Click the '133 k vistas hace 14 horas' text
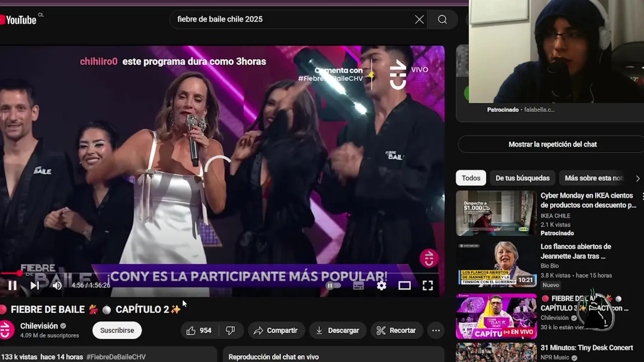Viewport: 644px width, 362px height. tap(42, 357)
